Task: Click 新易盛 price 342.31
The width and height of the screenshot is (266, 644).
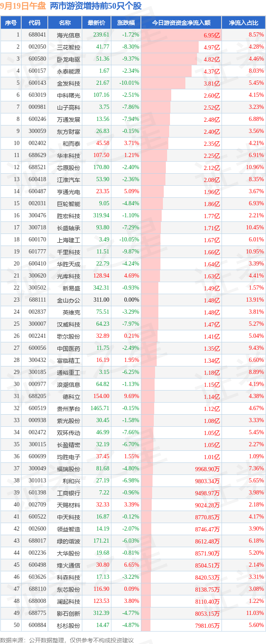Action: (x=101, y=288)
